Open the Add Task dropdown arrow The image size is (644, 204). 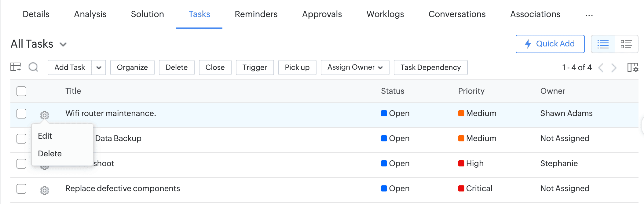[99, 67]
